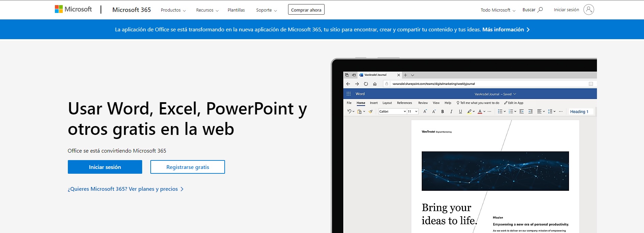Screen dimensions: 644x233
Task: Click the bullet list icon in Word ribbon
Action: [x=500, y=111]
